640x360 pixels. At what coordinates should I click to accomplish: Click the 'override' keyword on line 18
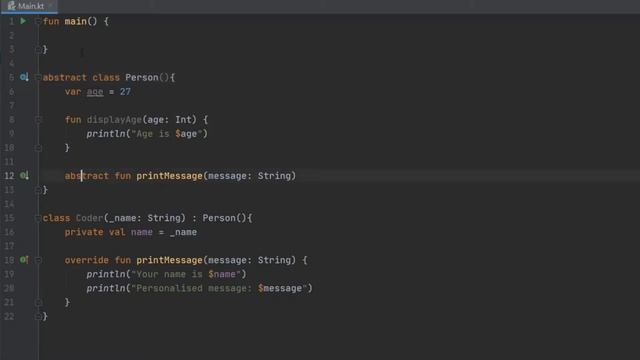87,260
